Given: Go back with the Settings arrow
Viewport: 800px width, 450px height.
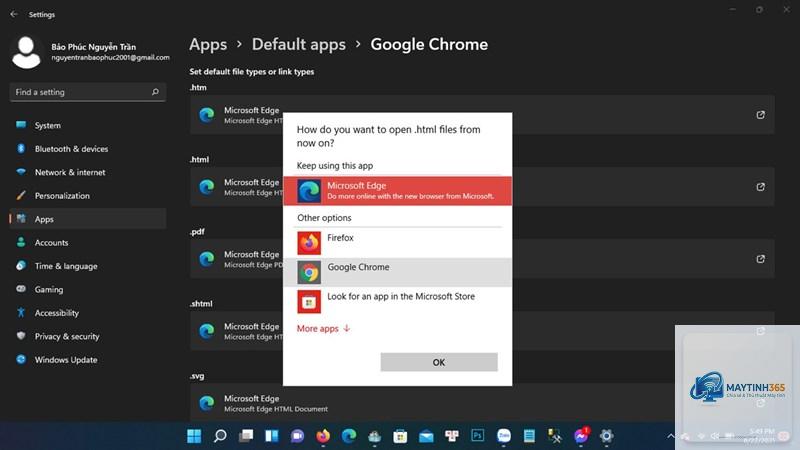Looking at the screenshot, I should coord(14,14).
